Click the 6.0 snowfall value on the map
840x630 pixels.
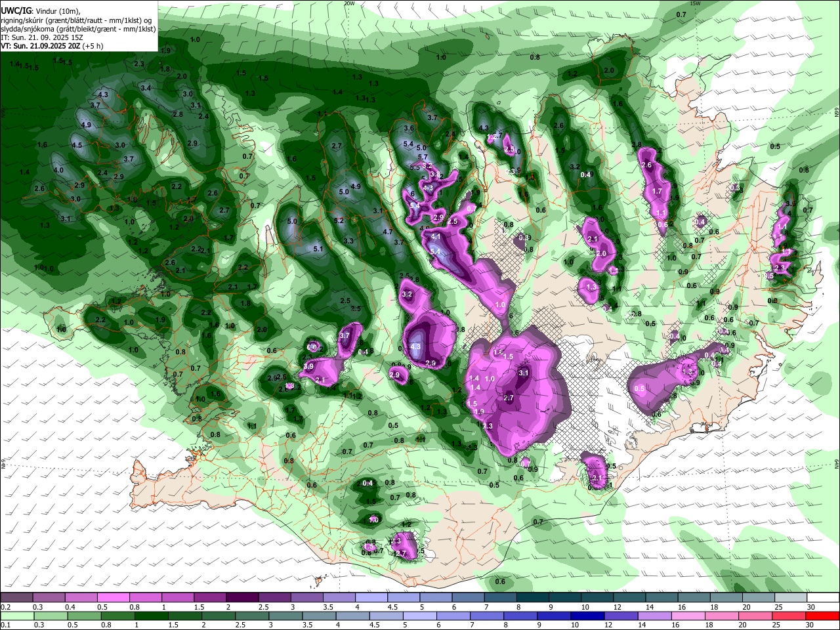[x=312, y=347]
